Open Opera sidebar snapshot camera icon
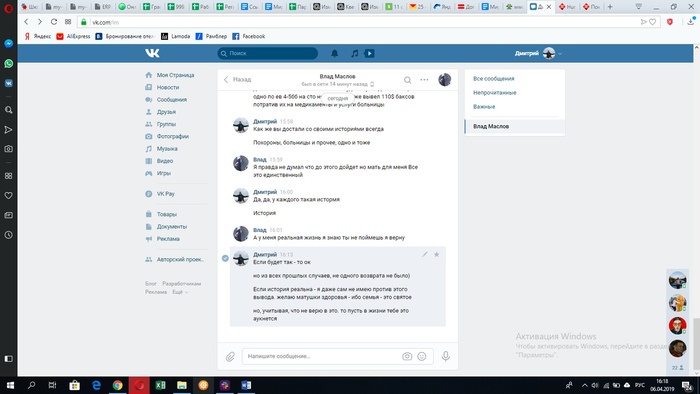 pos(8,149)
